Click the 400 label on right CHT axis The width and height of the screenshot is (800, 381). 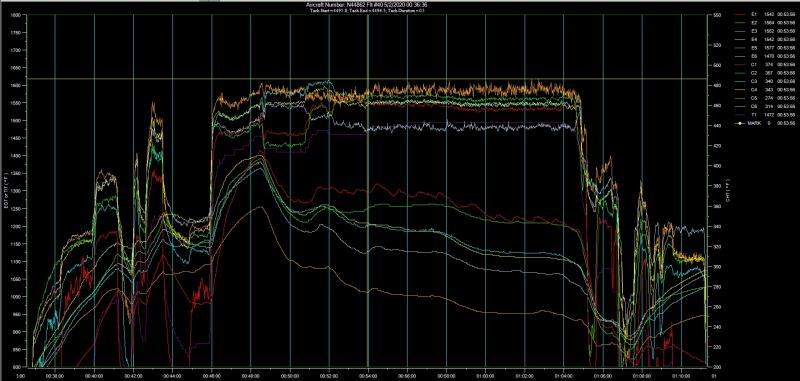(x=717, y=166)
